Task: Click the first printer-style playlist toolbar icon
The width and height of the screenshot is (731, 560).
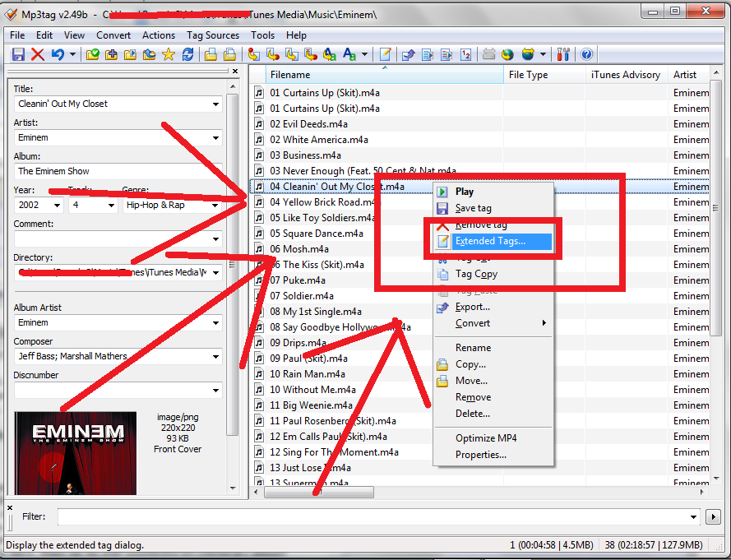Action: pyautogui.click(x=211, y=54)
